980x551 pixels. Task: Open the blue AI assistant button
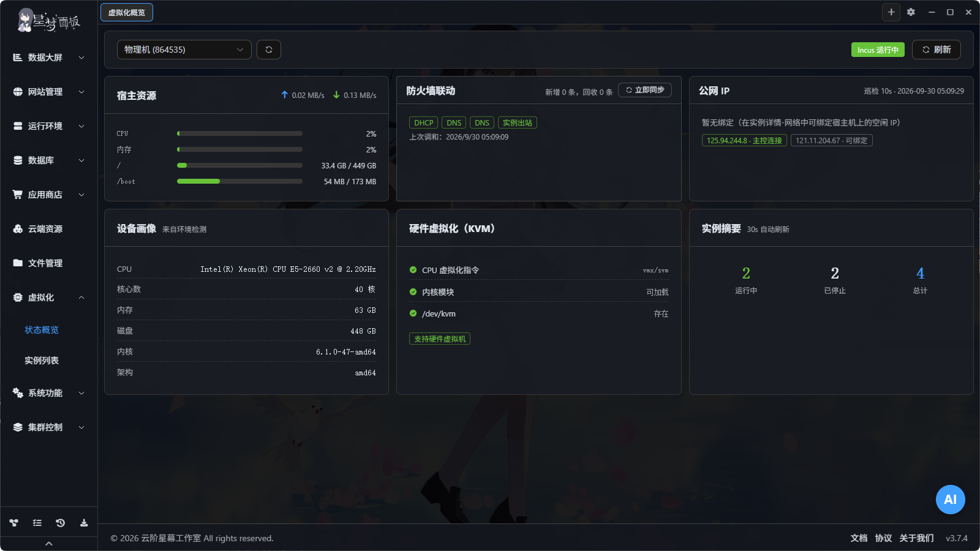pyautogui.click(x=950, y=500)
